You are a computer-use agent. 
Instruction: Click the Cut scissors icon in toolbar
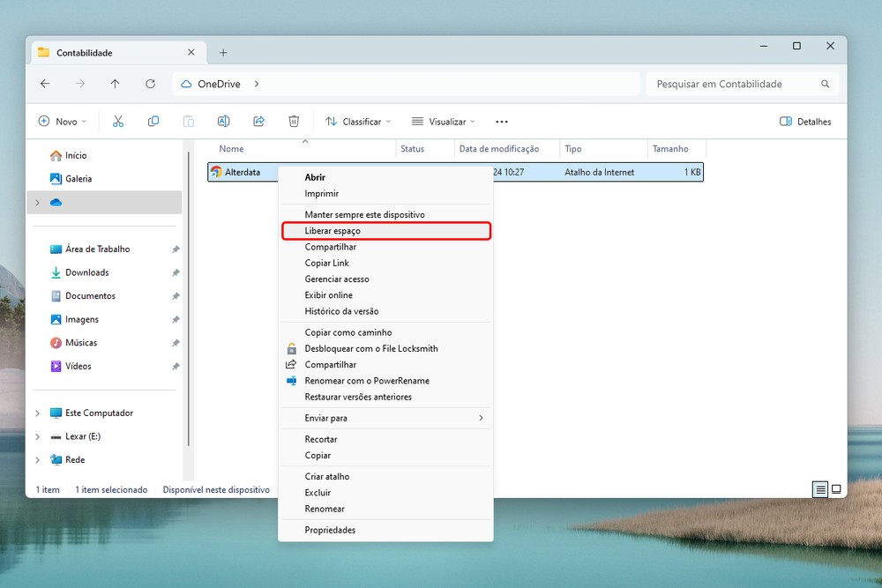[x=118, y=122]
